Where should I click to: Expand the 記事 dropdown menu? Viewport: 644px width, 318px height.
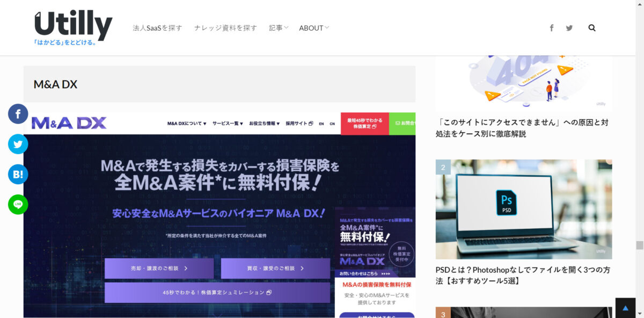coord(279,28)
